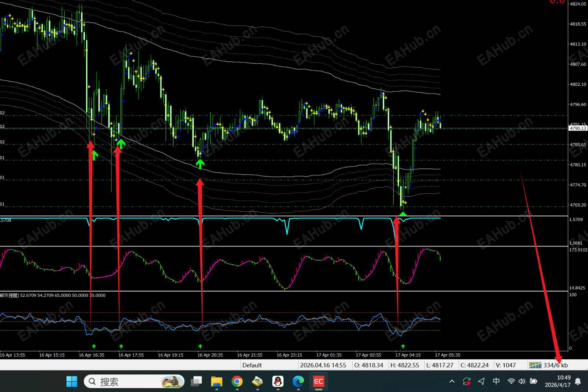Open the notification bell
Viewport: 588px width, 392px height.
click(x=578, y=381)
